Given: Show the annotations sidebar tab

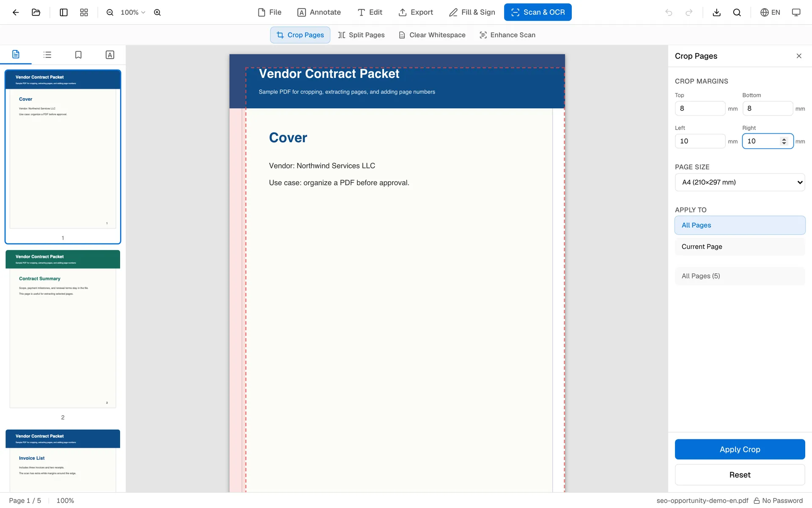Looking at the screenshot, I should (x=110, y=55).
